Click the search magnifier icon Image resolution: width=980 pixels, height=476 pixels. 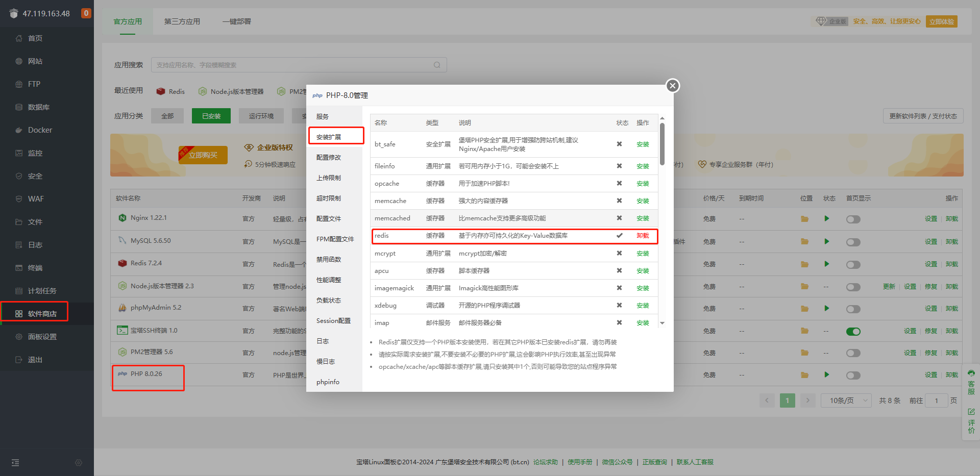437,65
